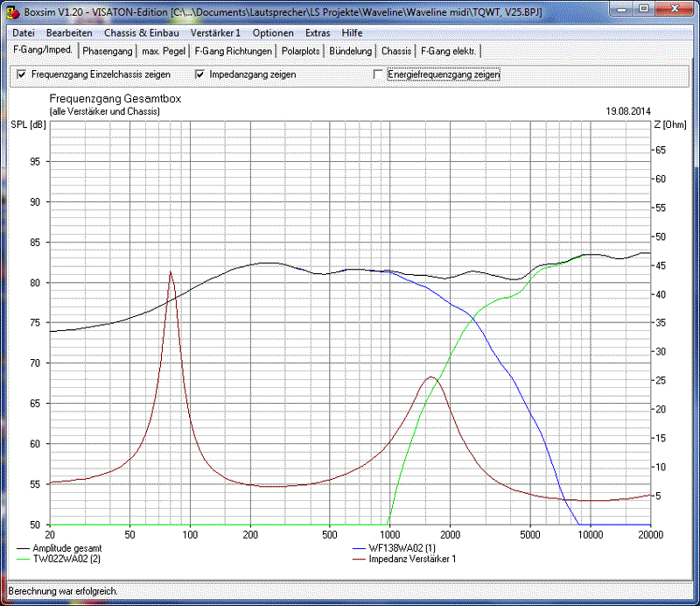Uncheck 'Impedanzgang zeigen' checkbox
Image resolution: width=700 pixels, height=606 pixels.
point(200,75)
